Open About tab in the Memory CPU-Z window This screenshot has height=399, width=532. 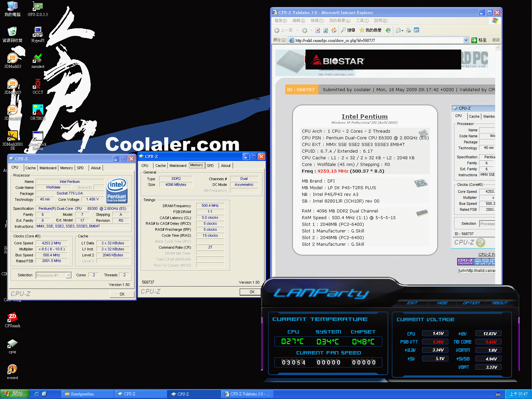tap(226, 166)
